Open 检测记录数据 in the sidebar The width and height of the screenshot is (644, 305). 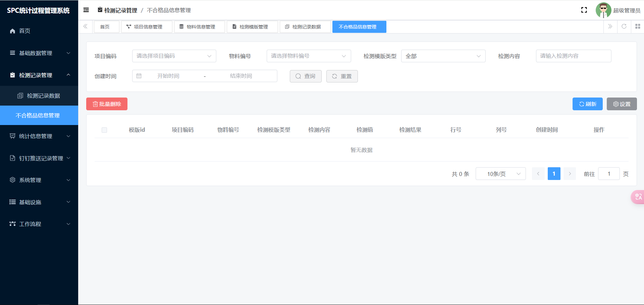pos(39,96)
